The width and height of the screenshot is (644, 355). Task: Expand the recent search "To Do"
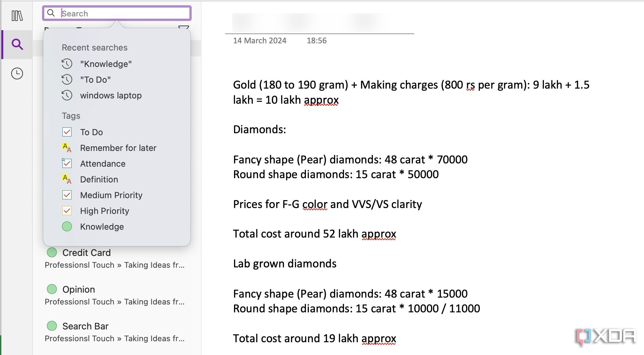[x=95, y=80]
